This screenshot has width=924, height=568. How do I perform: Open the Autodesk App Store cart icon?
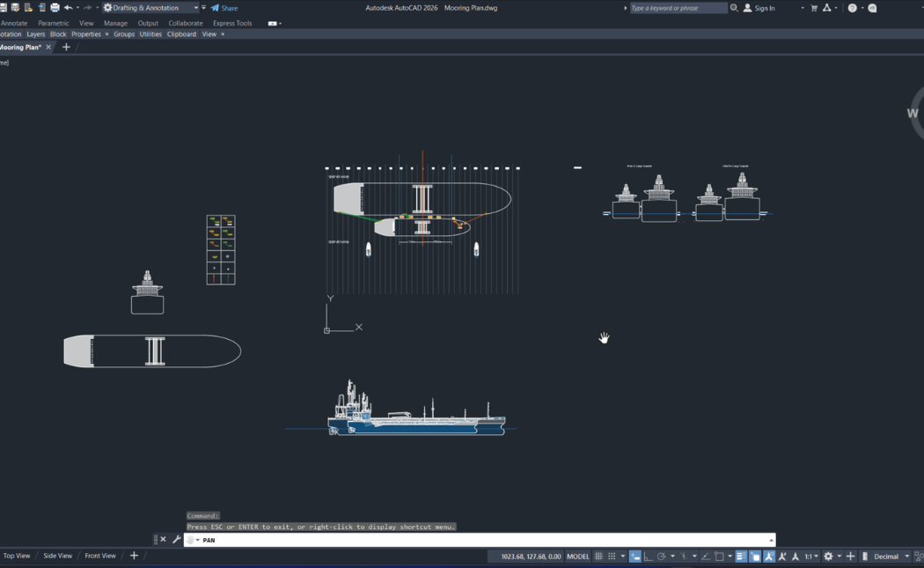pyautogui.click(x=813, y=8)
